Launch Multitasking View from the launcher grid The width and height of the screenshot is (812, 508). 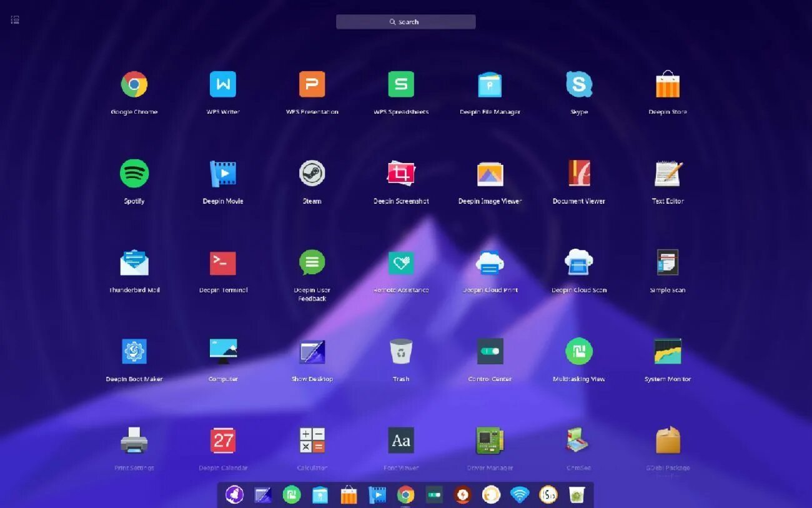click(579, 351)
